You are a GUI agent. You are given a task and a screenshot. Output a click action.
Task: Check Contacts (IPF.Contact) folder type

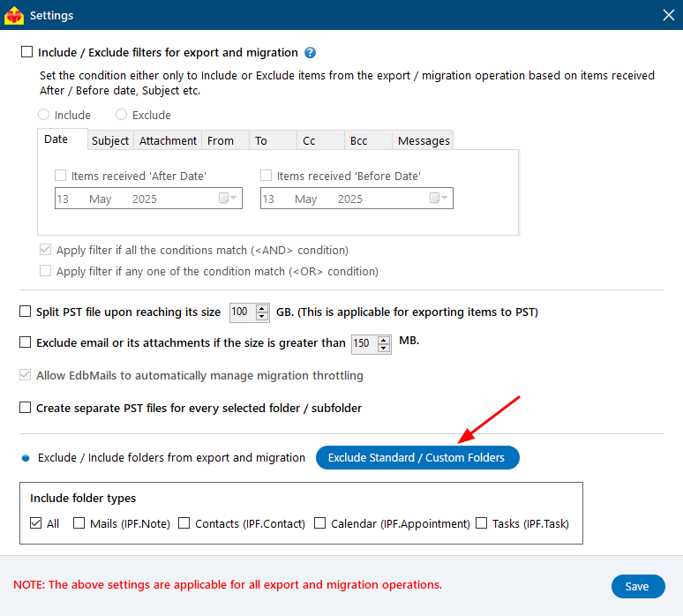(184, 522)
